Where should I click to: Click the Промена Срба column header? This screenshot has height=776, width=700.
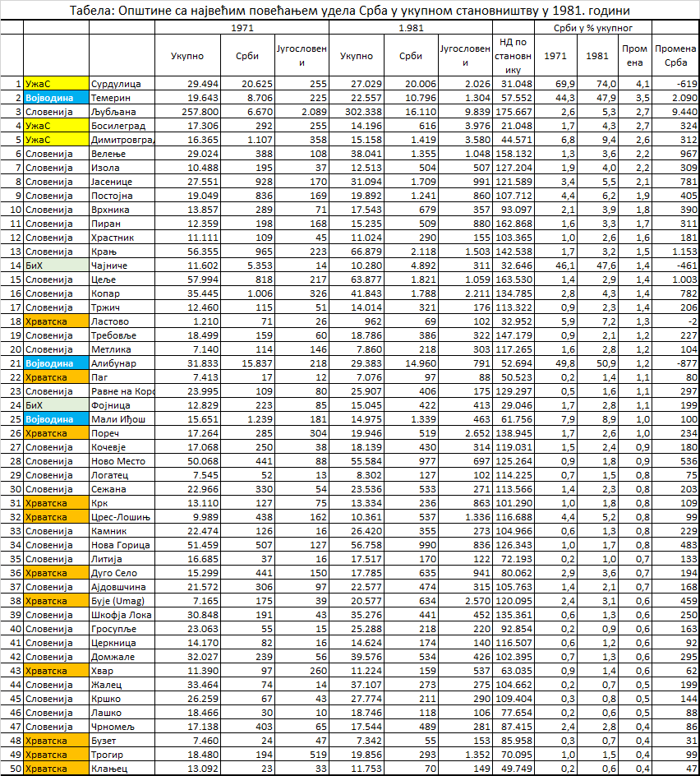[x=675, y=55]
